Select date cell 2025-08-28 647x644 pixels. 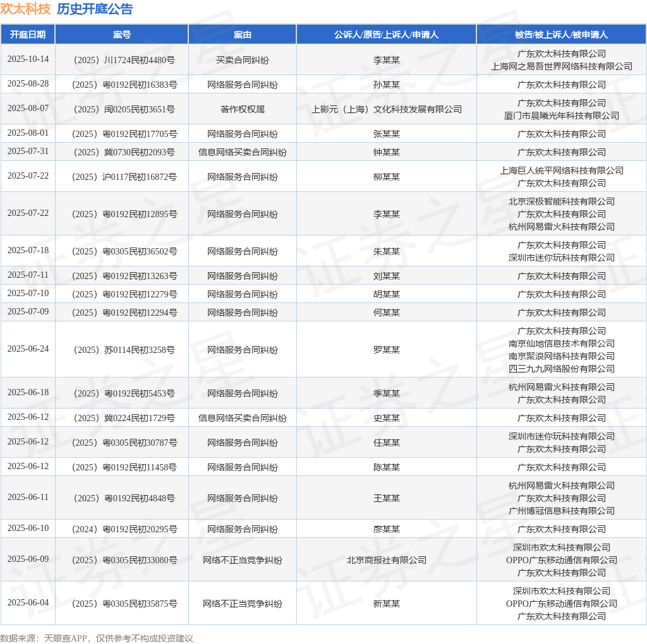[28, 84]
